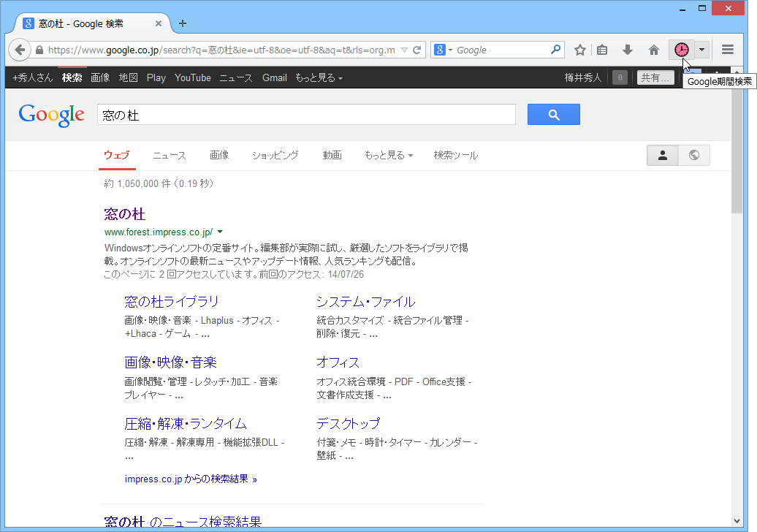Open the Firefox hamburger menu

point(728,50)
